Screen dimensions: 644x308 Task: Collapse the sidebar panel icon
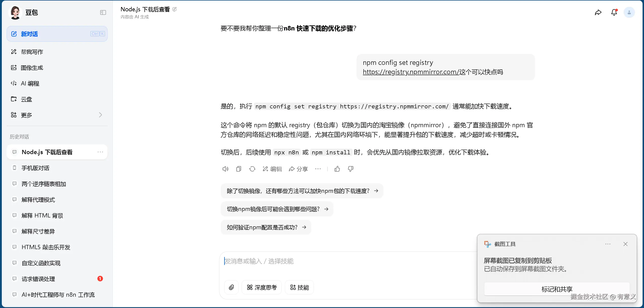103,12
